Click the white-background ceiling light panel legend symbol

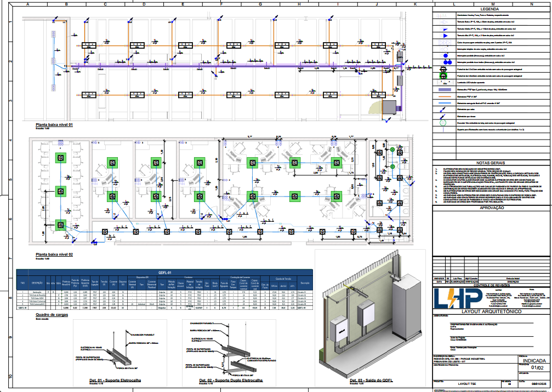tap(443, 70)
